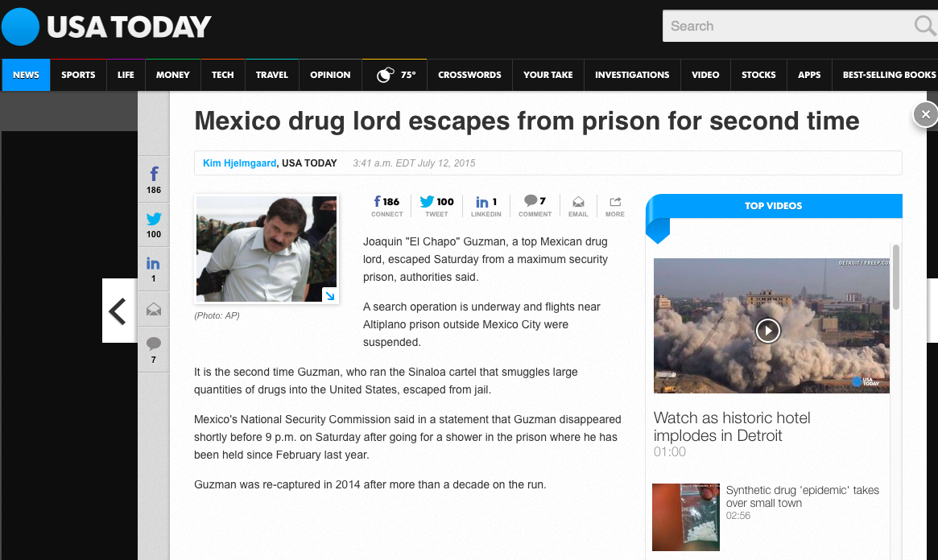
Task: Play the Detroit hotel implosion video
Action: [767, 330]
